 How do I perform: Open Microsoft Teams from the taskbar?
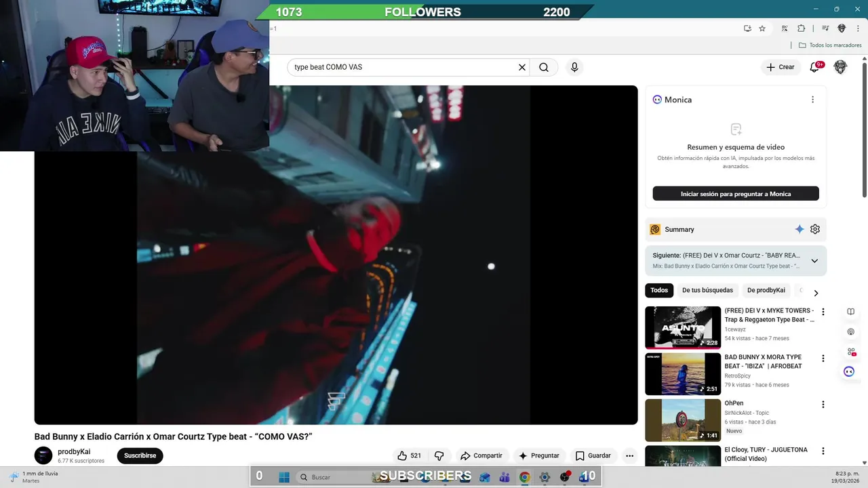(505, 477)
